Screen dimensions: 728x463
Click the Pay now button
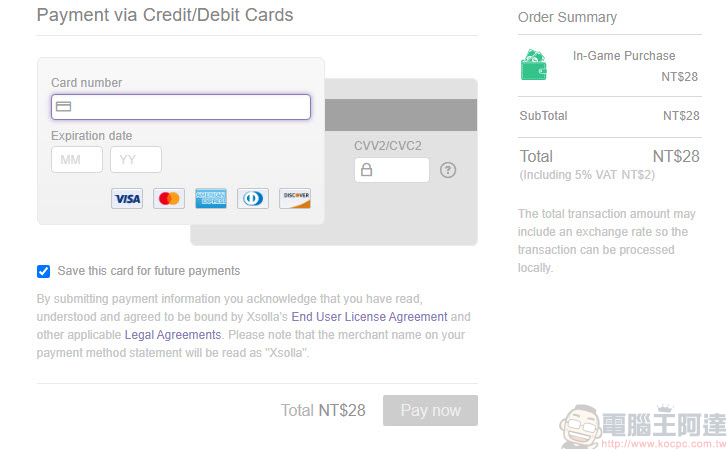tap(430, 411)
